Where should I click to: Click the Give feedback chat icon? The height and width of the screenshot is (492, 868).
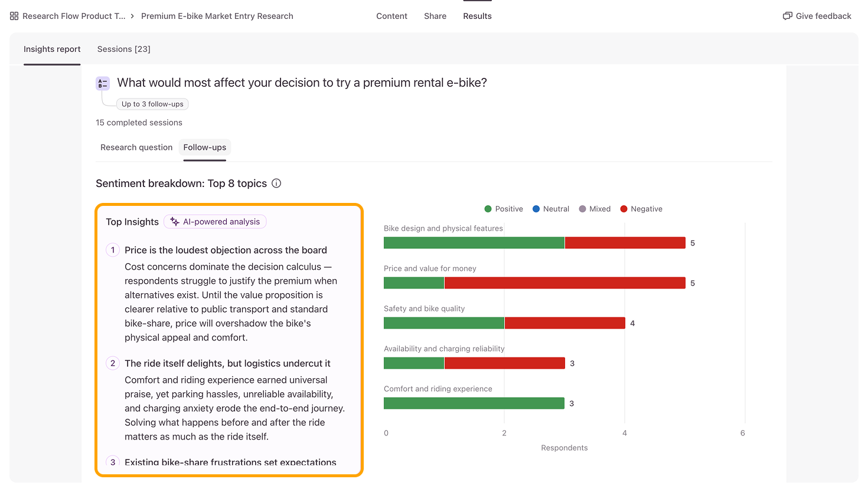tap(787, 16)
